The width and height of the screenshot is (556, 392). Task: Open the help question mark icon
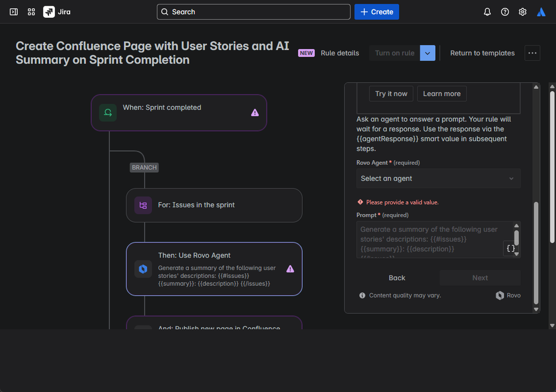pos(505,12)
